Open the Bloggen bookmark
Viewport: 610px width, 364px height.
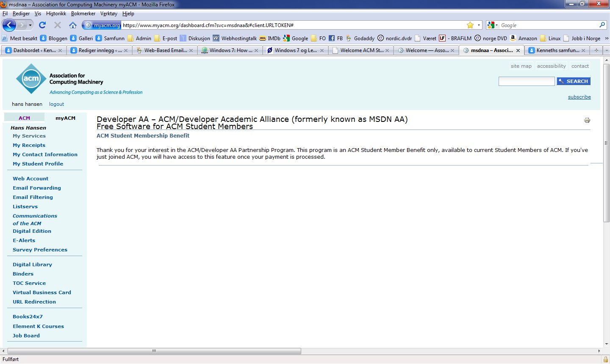pyautogui.click(x=54, y=38)
